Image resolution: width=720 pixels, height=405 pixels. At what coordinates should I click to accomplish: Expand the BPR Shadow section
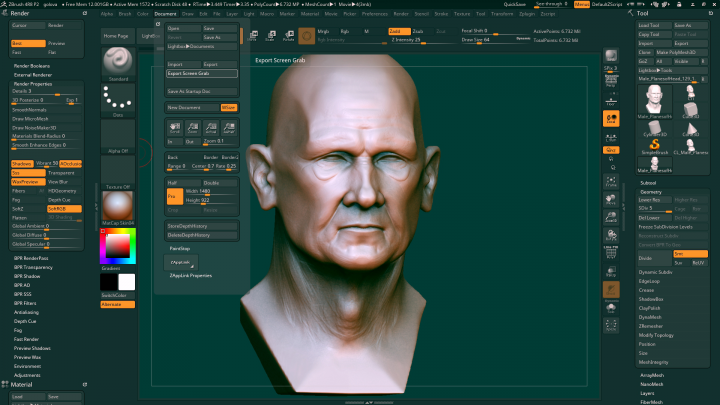(x=27, y=276)
